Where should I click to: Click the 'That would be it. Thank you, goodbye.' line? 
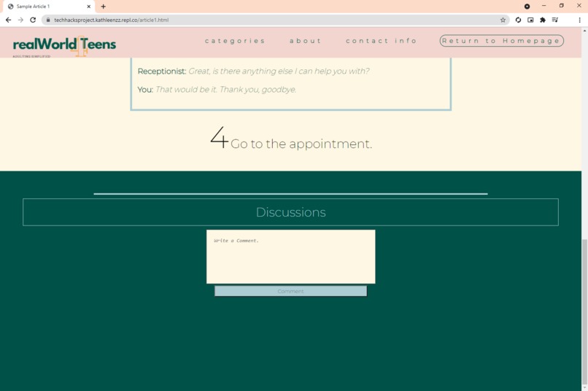click(x=225, y=90)
